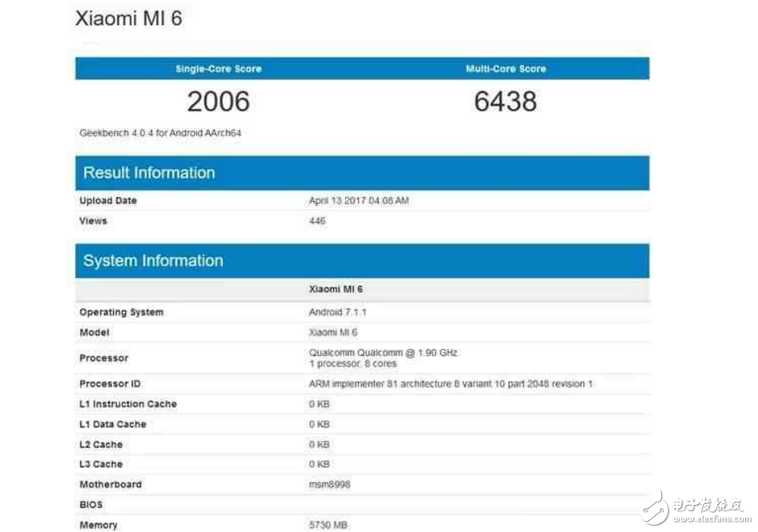This screenshot has width=758, height=532.
Task: Click the msm8998 motherboard value
Action: tap(329, 485)
